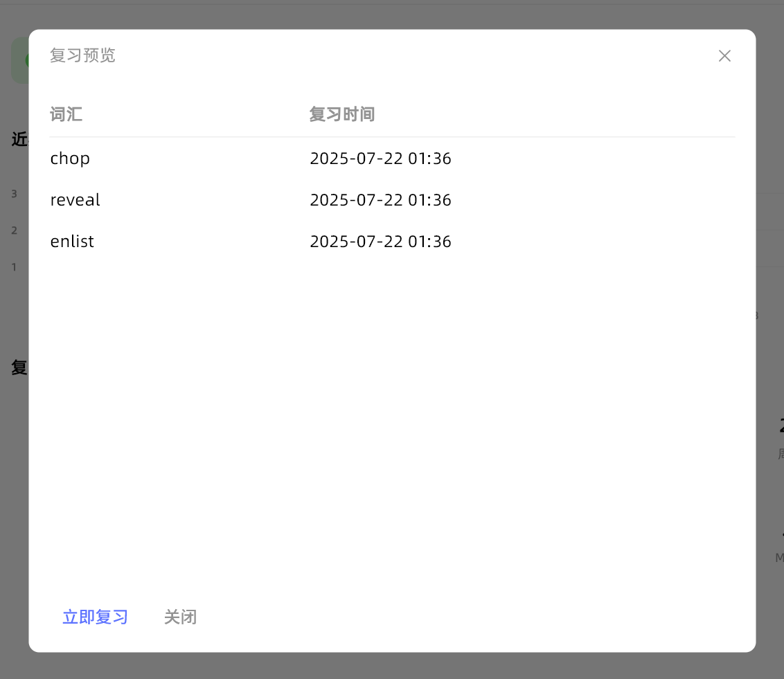The image size is (784, 679).
Task: Close the 复习预览 dialog with the X icon
Action: click(724, 56)
